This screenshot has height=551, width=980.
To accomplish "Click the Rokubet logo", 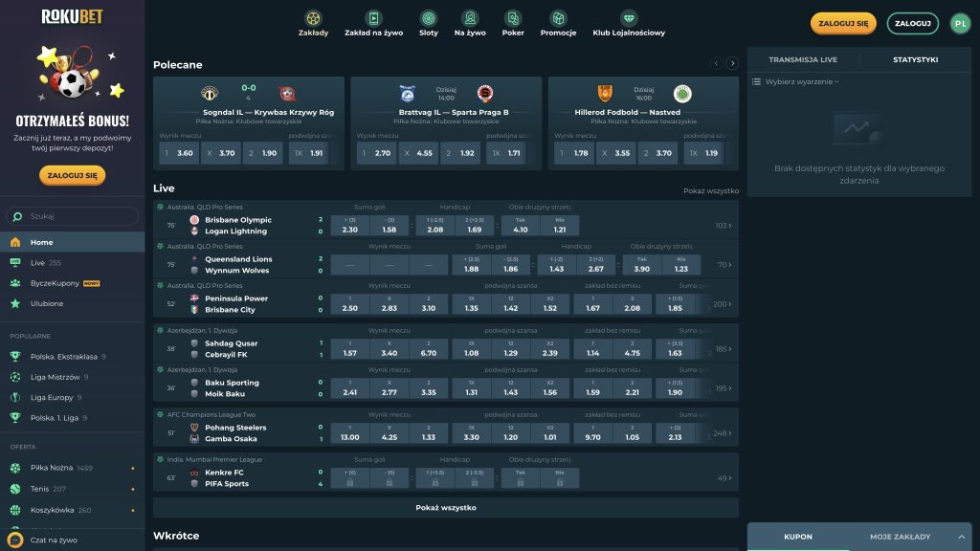I will pos(72,17).
